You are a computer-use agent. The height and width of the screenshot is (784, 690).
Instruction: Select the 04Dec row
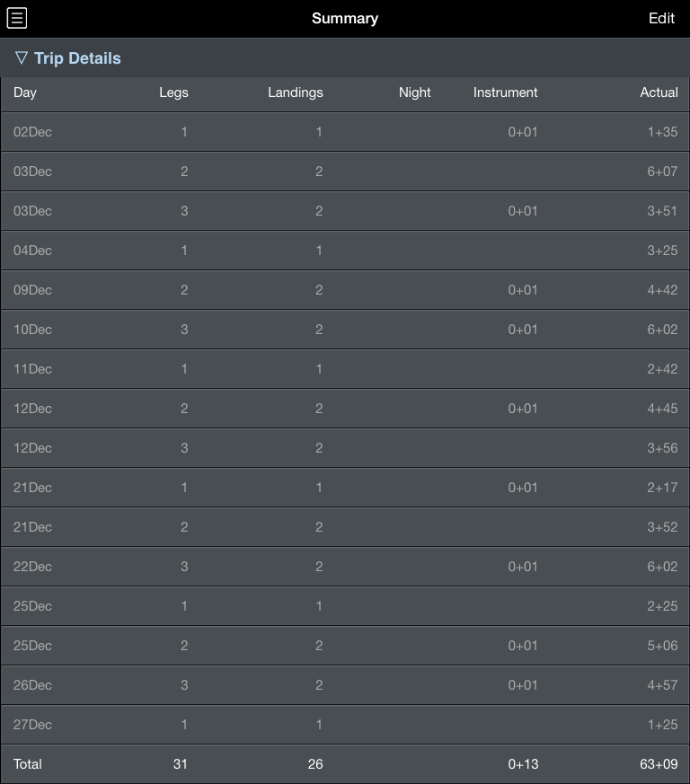pyautogui.click(x=345, y=251)
